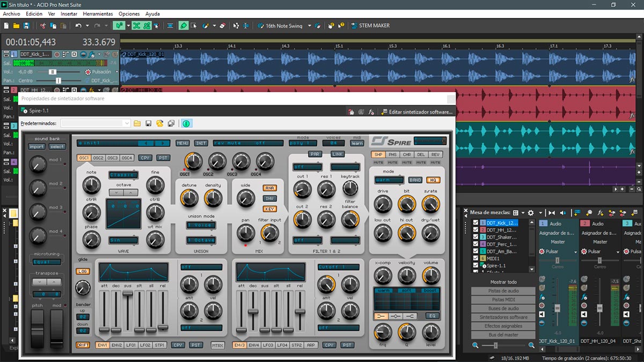Switch to the ENV2 tab in Spire
The height and width of the screenshot is (362, 644).
pyautogui.click(x=117, y=345)
